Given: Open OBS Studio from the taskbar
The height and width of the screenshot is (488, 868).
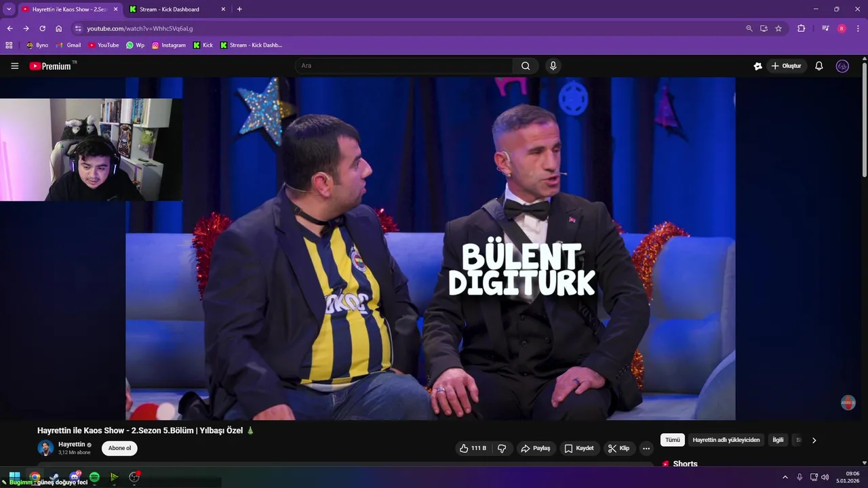Looking at the screenshot, I should [x=134, y=477].
